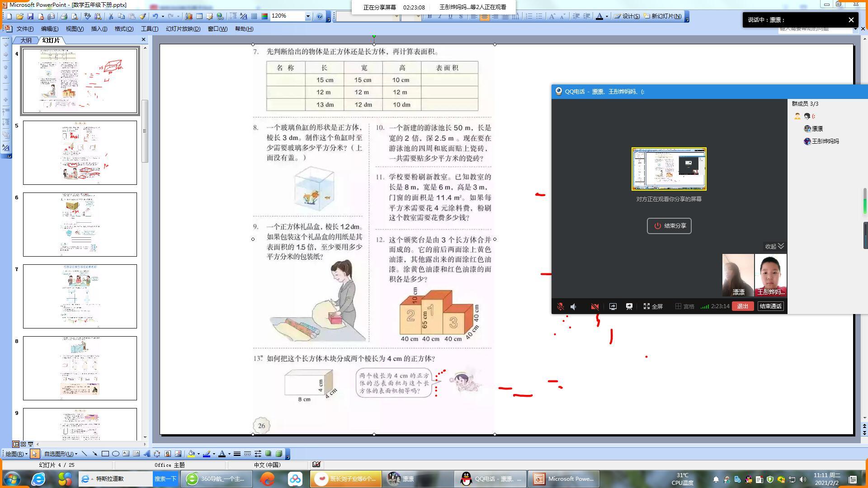Image resolution: width=868 pixels, height=488 pixels.
Task: Open the 120% zoom dropdown
Action: click(308, 16)
